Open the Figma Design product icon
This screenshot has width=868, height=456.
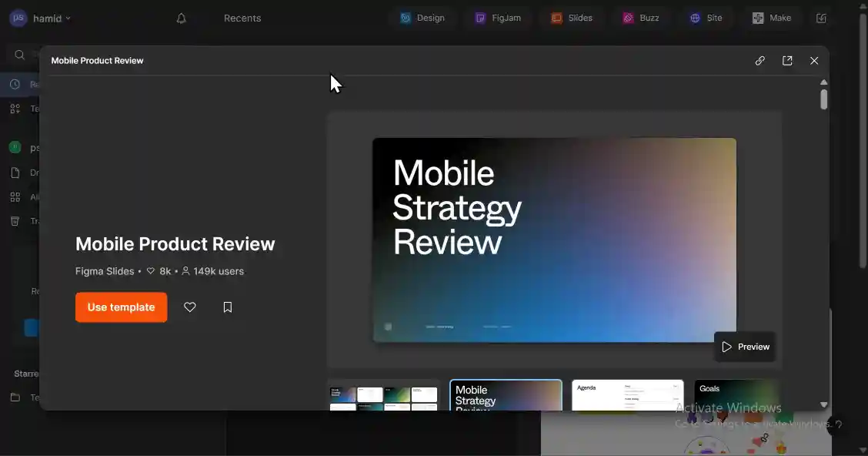tap(423, 17)
